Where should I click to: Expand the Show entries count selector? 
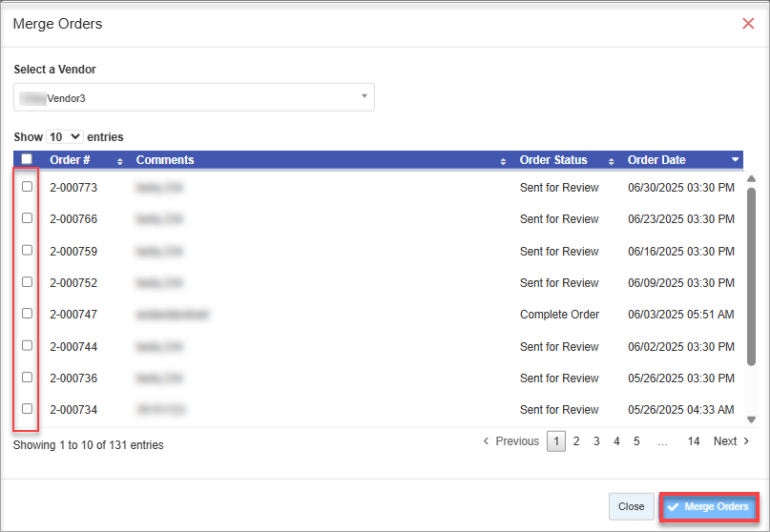[x=66, y=137]
